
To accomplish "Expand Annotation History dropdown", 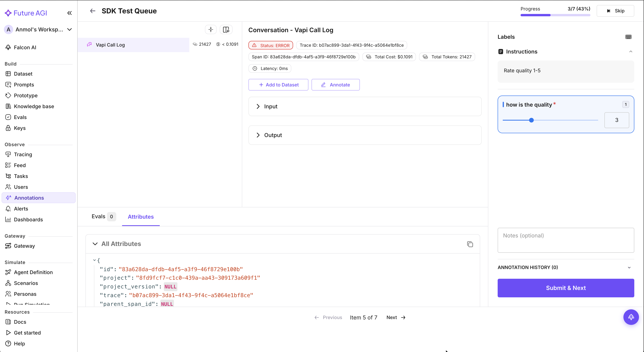I will click(629, 267).
